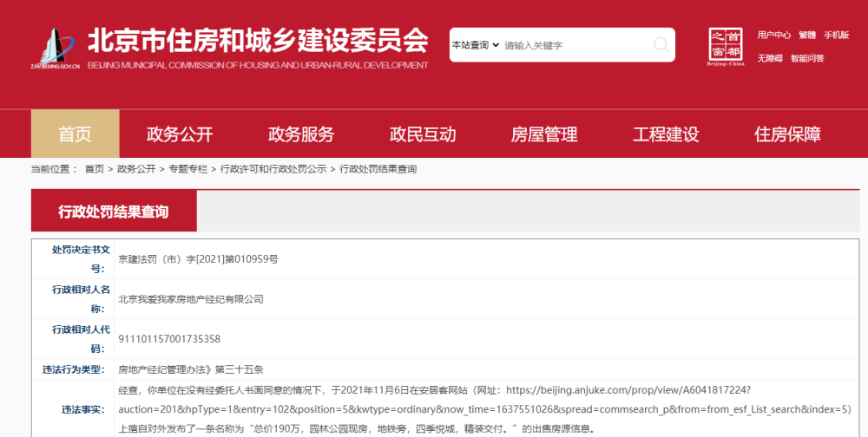868x437 pixels.
Task: Open the 首都之窗 Beijing-China emblem
Action: click(726, 47)
